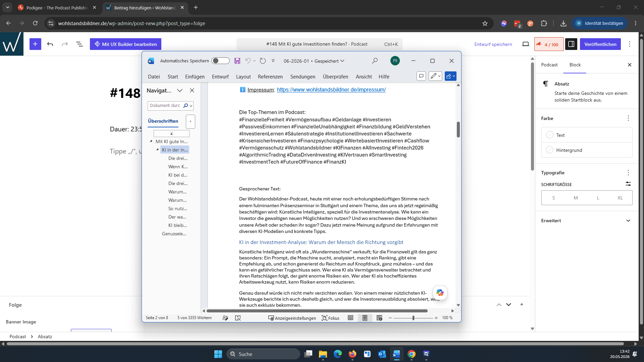Choose font size M

576,198
